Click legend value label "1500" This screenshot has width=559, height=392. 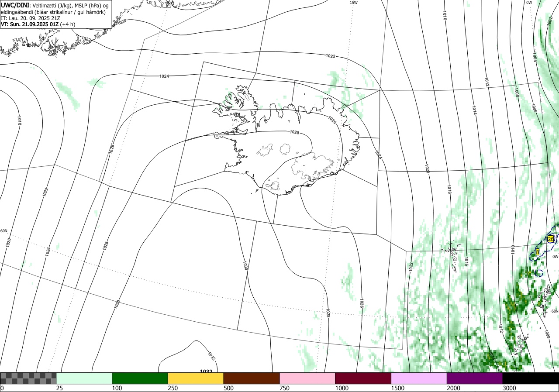click(398, 388)
